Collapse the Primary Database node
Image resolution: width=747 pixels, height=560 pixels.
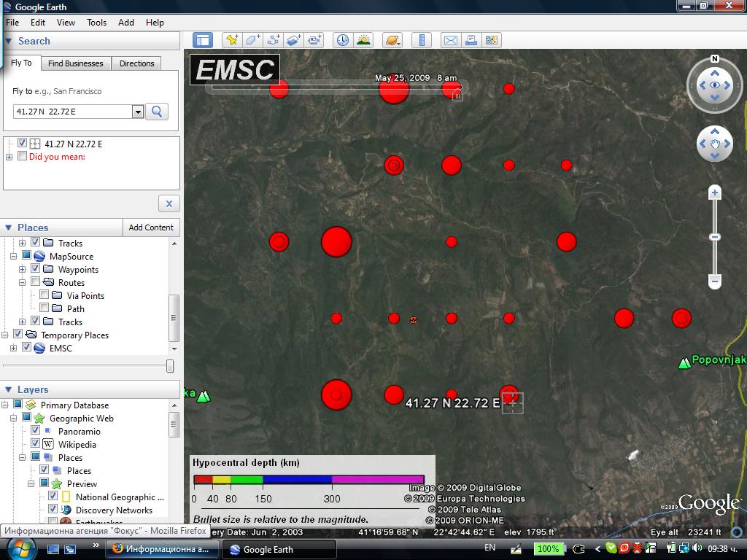pyautogui.click(x=5, y=405)
